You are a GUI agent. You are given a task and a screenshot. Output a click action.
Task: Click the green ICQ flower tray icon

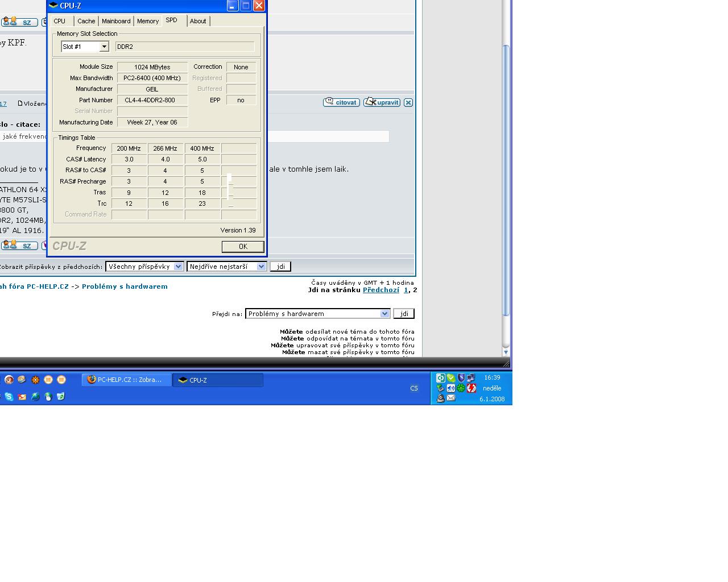pyautogui.click(x=461, y=388)
